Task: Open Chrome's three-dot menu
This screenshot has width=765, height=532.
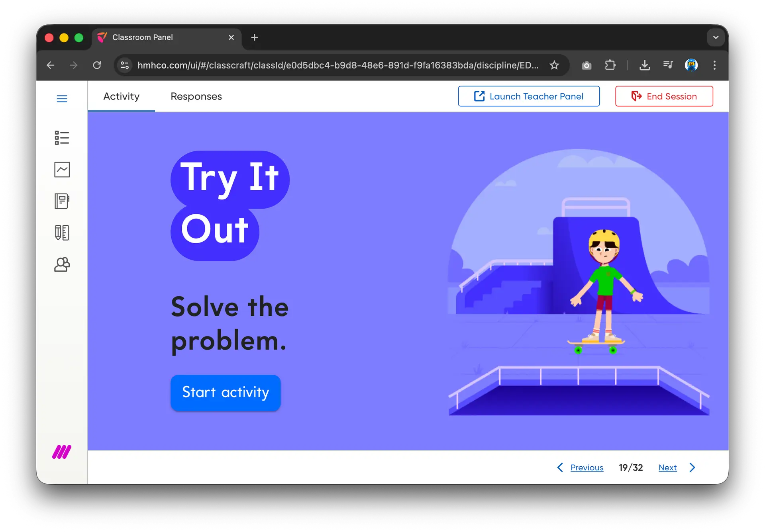Action: tap(714, 65)
